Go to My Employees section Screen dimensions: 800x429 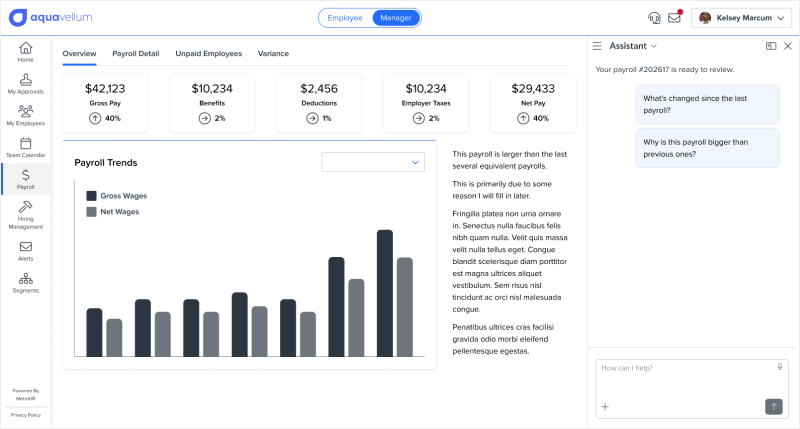tap(25, 115)
